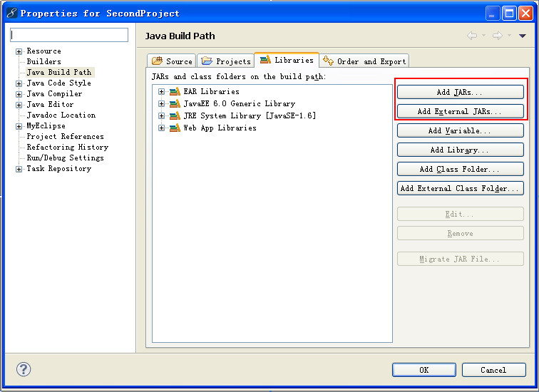
Task: Click the Add JARs... button
Action: tap(461, 92)
